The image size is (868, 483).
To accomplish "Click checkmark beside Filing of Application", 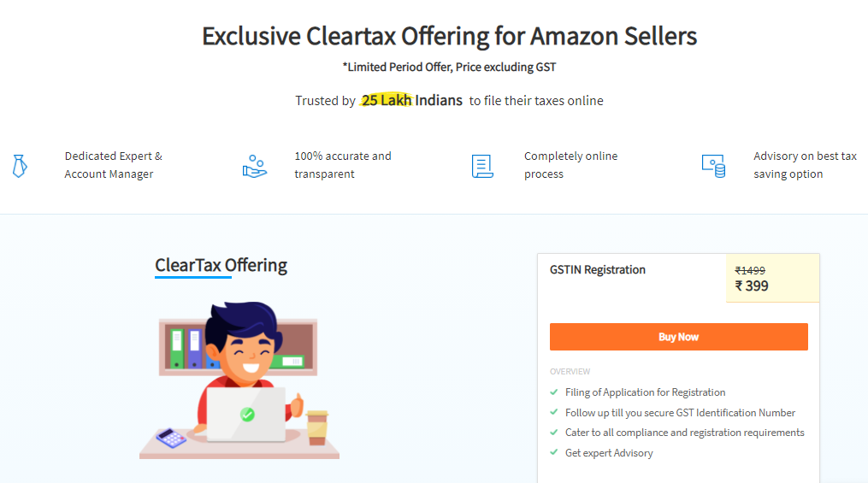I will (x=554, y=392).
